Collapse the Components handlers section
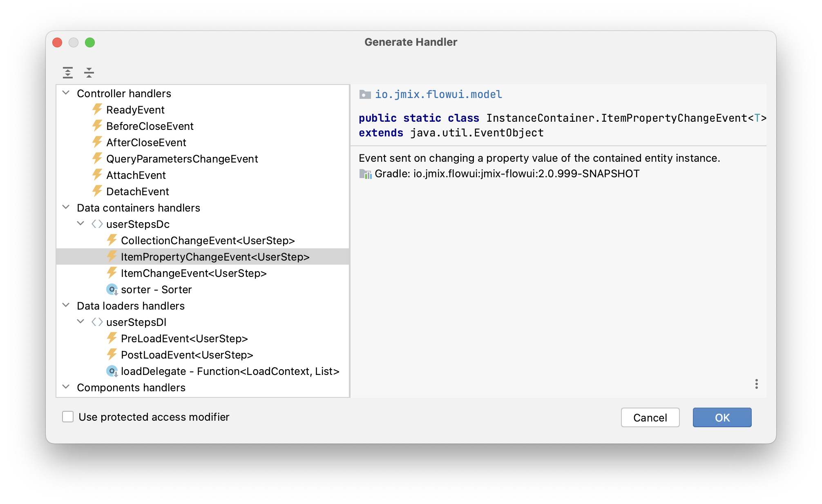The width and height of the screenshot is (822, 504). (66, 387)
